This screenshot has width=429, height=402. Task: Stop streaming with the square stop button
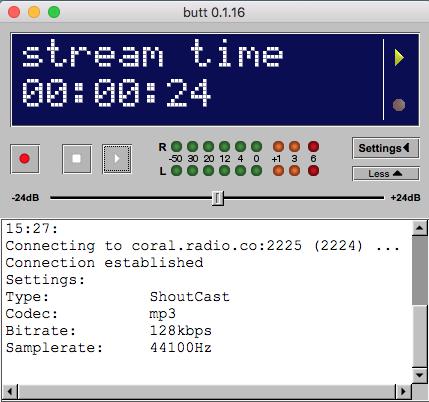coord(77,159)
